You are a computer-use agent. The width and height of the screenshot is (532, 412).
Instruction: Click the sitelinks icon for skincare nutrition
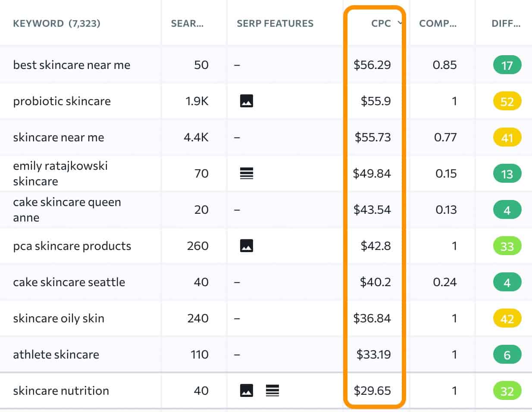click(x=272, y=391)
